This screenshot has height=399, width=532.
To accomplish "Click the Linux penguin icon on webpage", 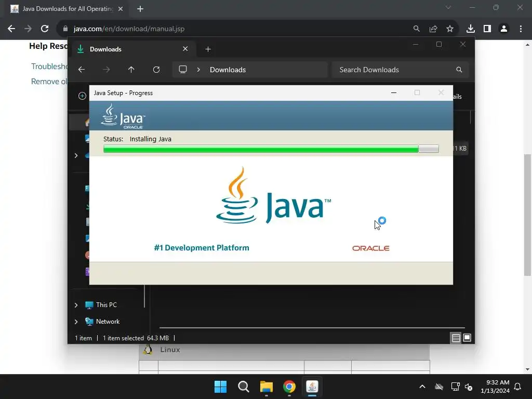I will pyautogui.click(x=148, y=350).
